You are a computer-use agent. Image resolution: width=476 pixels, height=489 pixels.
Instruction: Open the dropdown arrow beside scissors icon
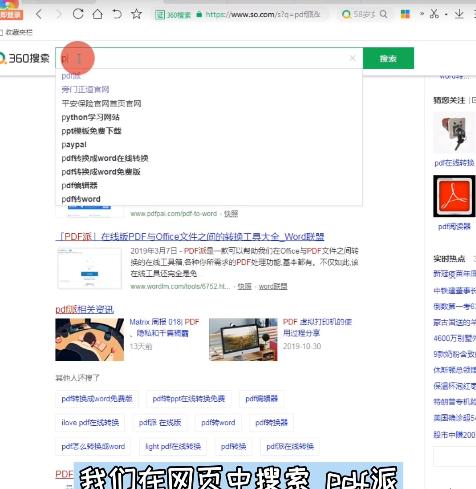coord(446,15)
